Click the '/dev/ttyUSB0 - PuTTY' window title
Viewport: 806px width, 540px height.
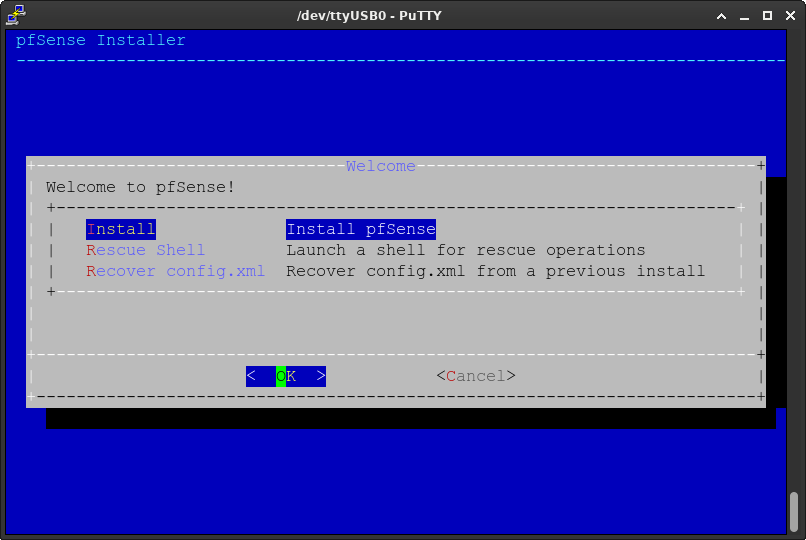pyautogui.click(x=369, y=15)
